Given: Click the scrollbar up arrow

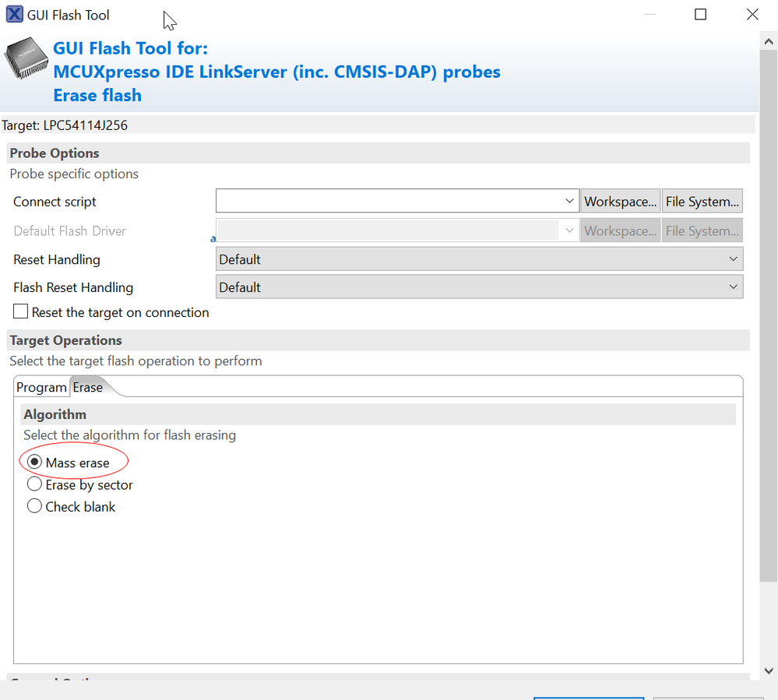Looking at the screenshot, I should (x=769, y=42).
